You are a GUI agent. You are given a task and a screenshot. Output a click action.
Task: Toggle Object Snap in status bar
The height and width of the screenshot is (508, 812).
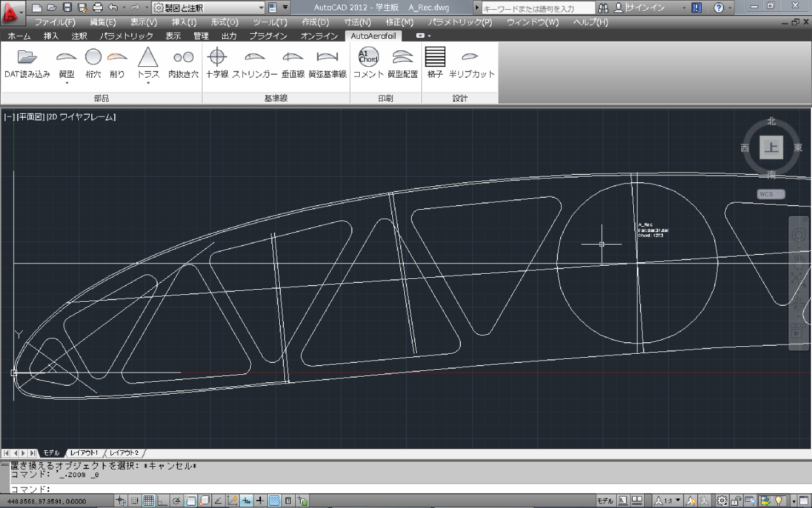click(x=190, y=501)
